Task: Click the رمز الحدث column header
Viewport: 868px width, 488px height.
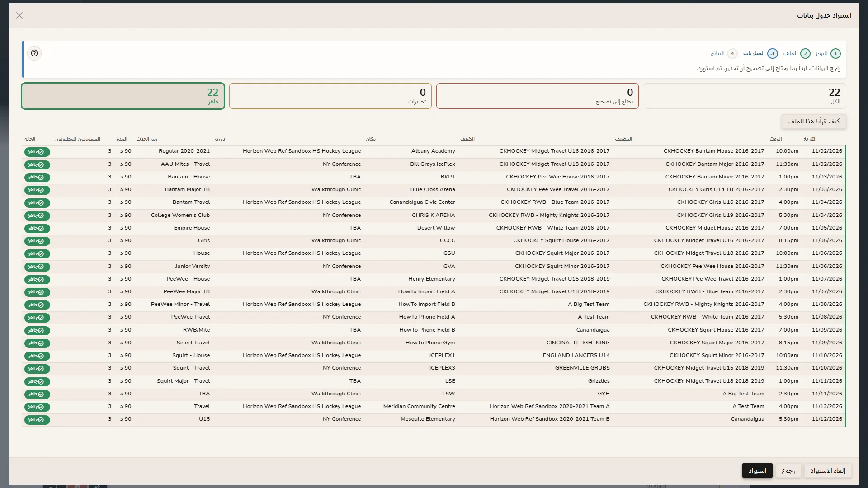Action: (x=147, y=139)
